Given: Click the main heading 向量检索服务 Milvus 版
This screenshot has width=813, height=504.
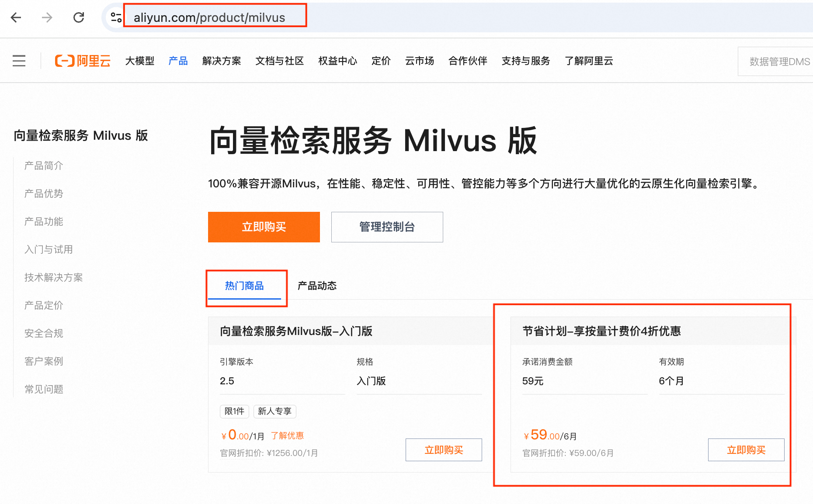Looking at the screenshot, I should 373,141.
